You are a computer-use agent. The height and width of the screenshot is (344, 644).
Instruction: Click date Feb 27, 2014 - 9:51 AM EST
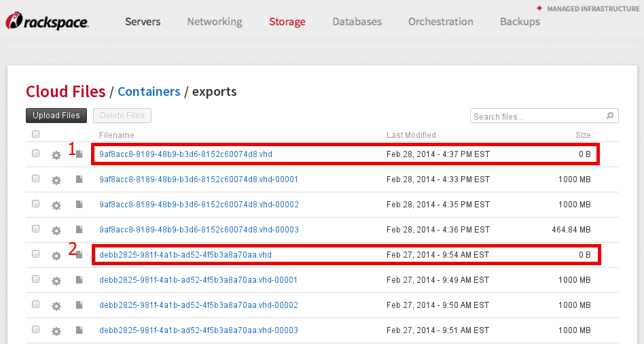click(x=437, y=330)
